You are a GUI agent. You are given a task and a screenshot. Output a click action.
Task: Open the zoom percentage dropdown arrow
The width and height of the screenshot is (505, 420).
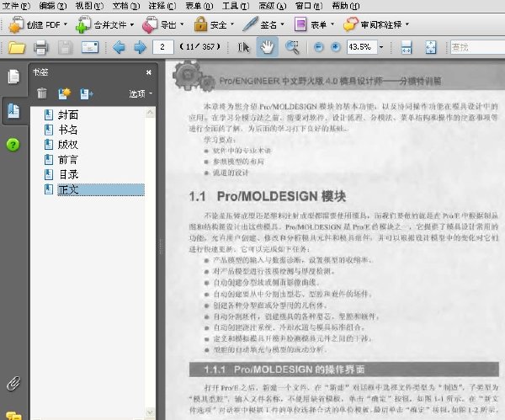(x=381, y=47)
